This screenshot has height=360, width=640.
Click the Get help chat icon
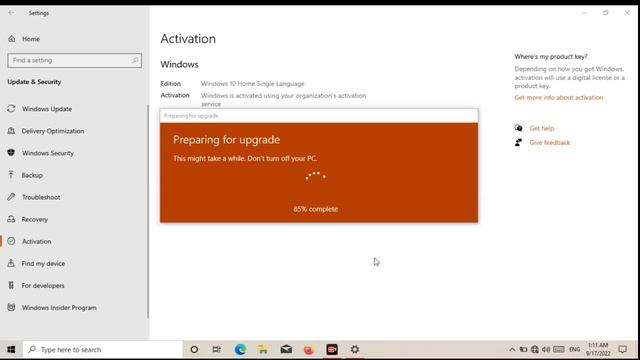click(518, 128)
